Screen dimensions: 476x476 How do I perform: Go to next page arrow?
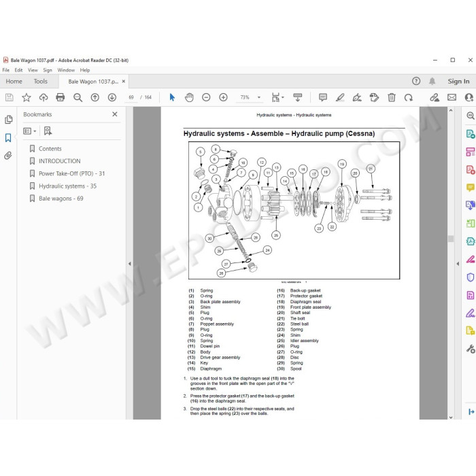click(112, 97)
